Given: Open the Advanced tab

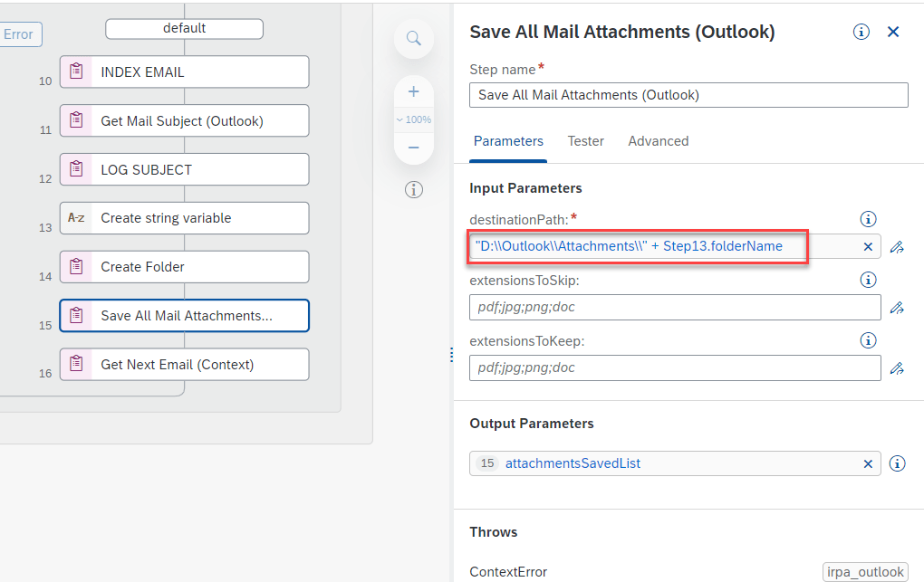Looking at the screenshot, I should pyautogui.click(x=658, y=141).
